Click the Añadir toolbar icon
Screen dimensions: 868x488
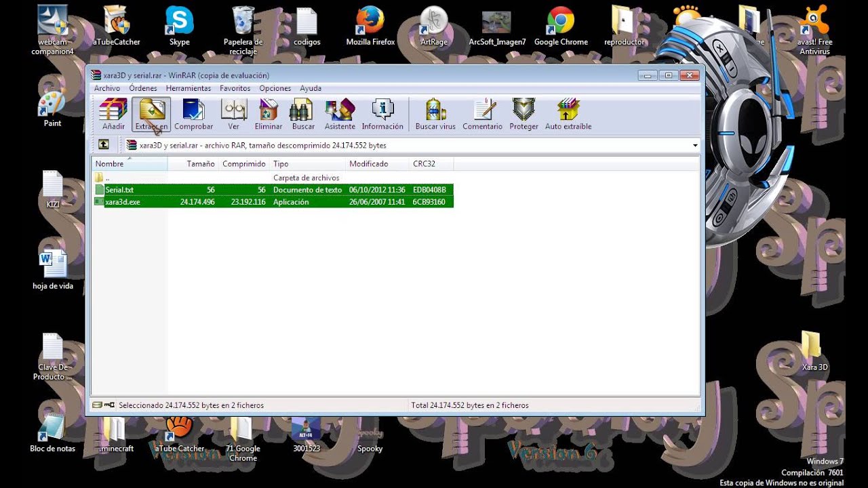coord(113,115)
